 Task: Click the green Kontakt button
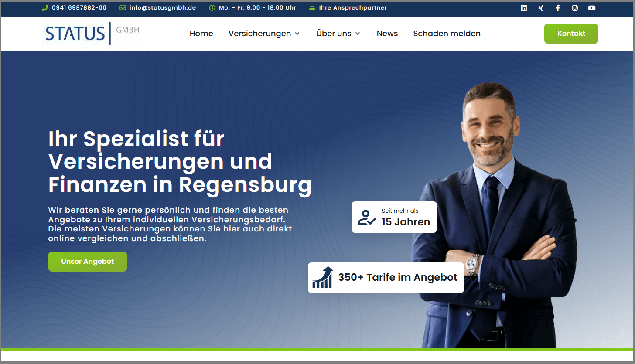point(571,34)
